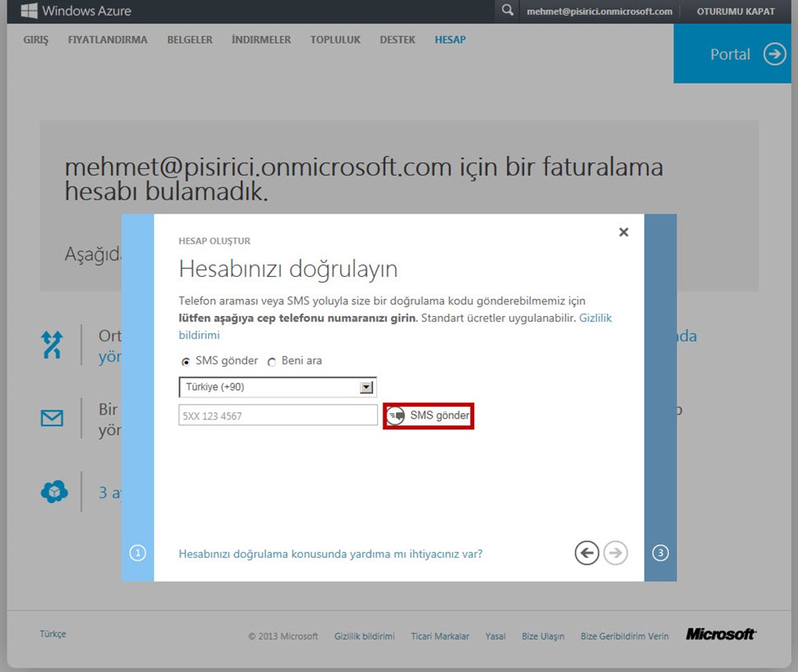Open the TOPLULUK menu item
Screen dimensions: 798x672
click(x=336, y=40)
